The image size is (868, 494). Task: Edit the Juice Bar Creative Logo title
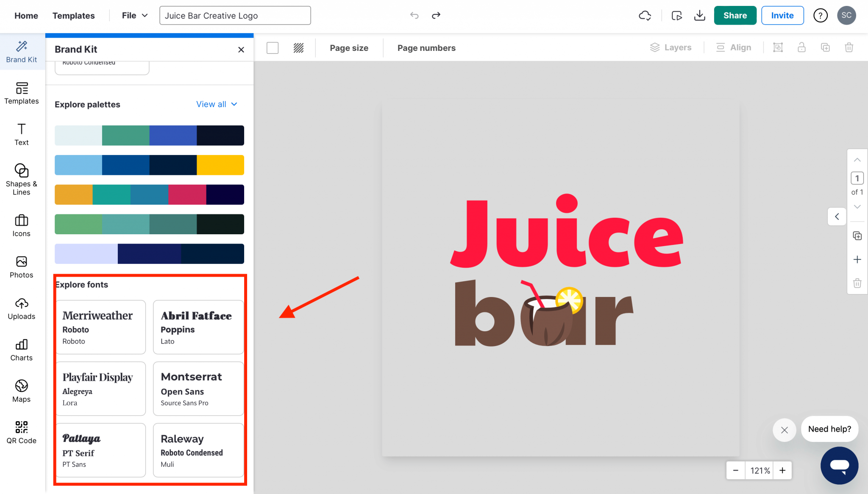point(235,15)
